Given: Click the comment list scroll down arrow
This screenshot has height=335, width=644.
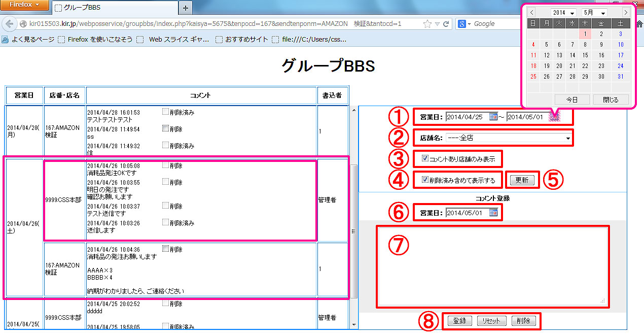Looking at the screenshot, I should (x=353, y=324).
